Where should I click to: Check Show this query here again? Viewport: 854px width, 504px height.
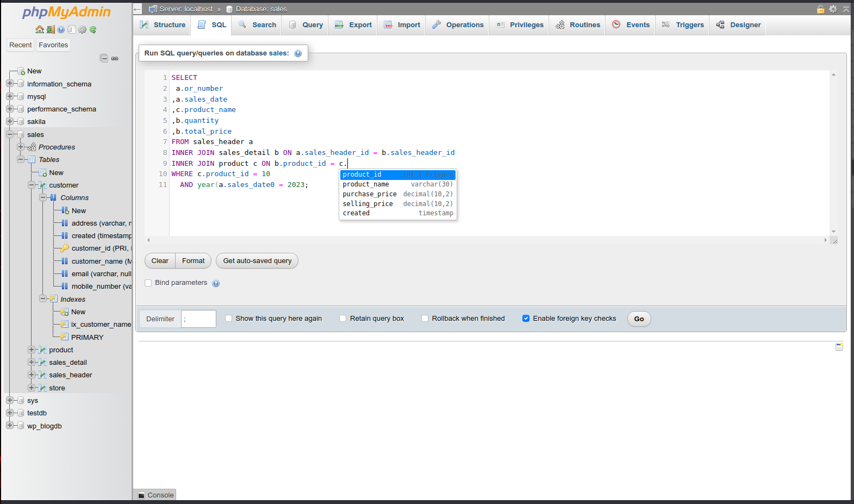(x=228, y=319)
